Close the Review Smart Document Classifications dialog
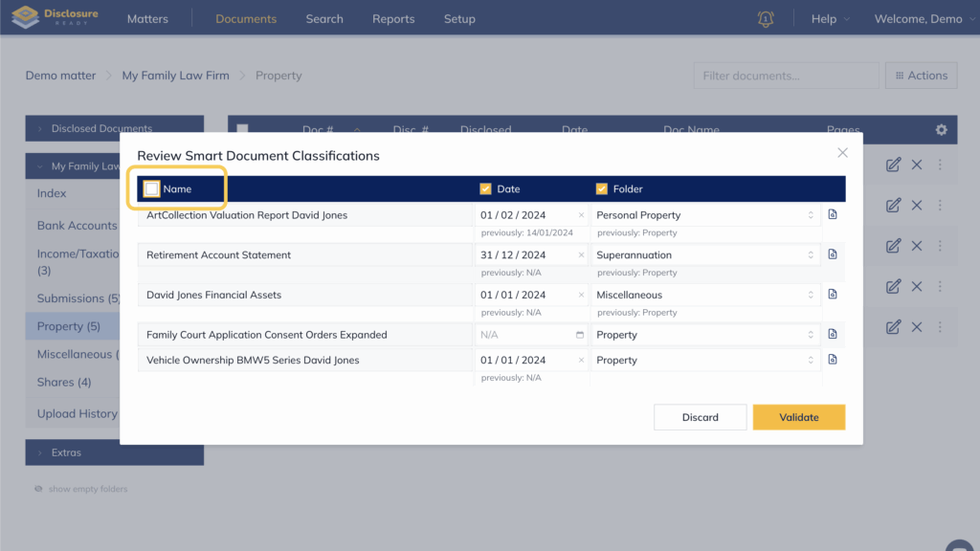This screenshot has height=551, width=980. (x=842, y=153)
